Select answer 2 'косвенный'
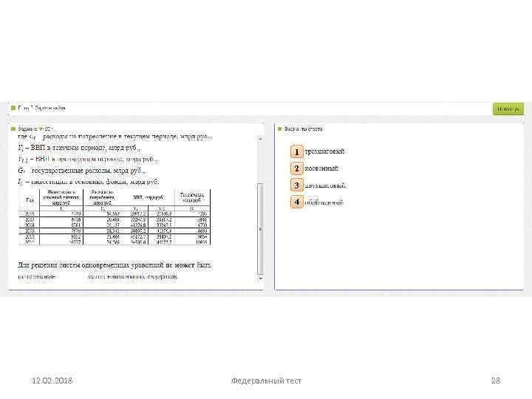Image resolution: width=532 pixels, height=399 pixels. [x=315, y=168]
